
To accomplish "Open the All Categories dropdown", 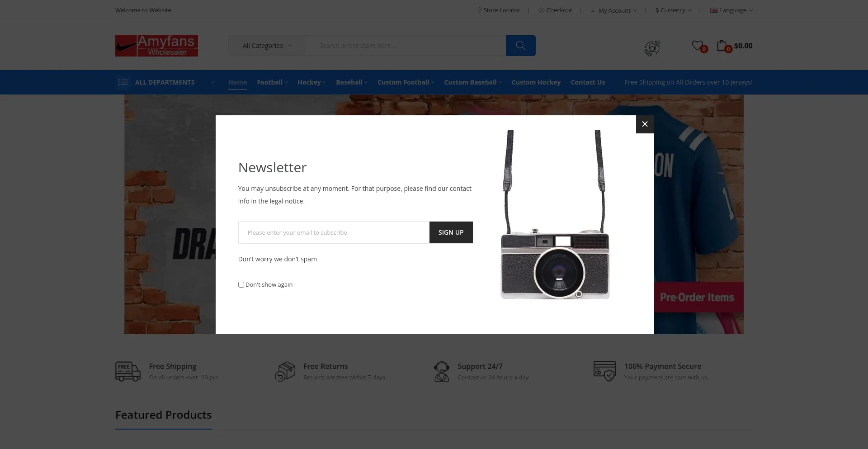I will click(x=267, y=46).
